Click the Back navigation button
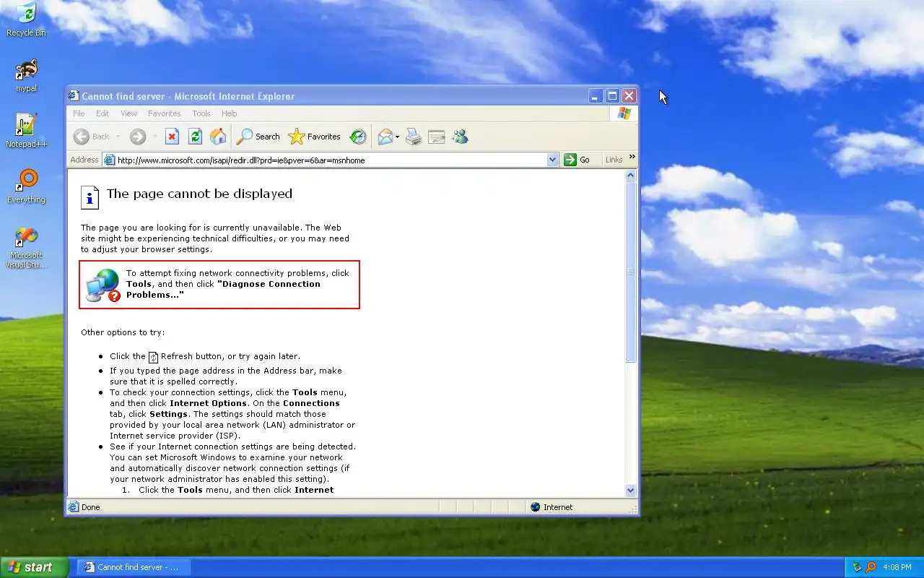Viewport: 924px width, 578px height. pyautogui.click(x=91, y=137)
